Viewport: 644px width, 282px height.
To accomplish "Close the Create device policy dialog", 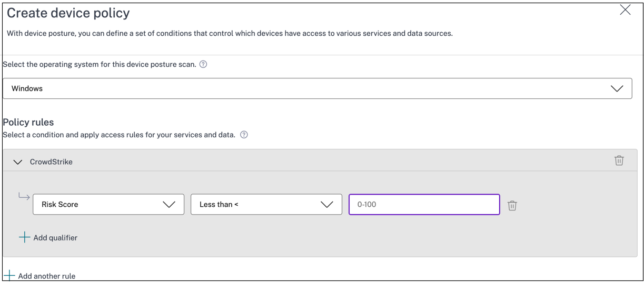I will (x=625, y=10).
